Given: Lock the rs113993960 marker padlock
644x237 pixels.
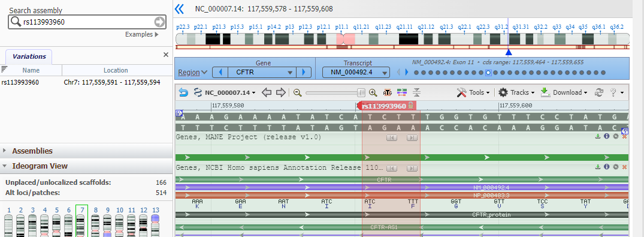Looking at the screenshot, I should point(410,106).
